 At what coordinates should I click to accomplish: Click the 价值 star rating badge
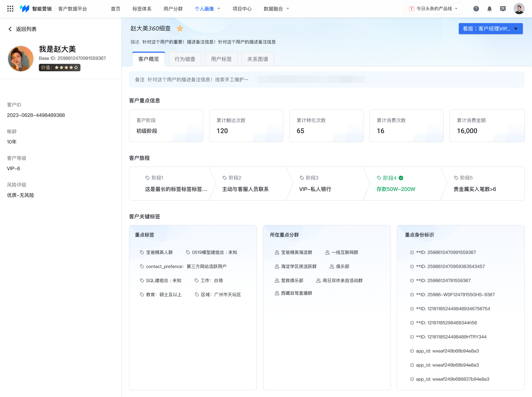tap(59, 68)
